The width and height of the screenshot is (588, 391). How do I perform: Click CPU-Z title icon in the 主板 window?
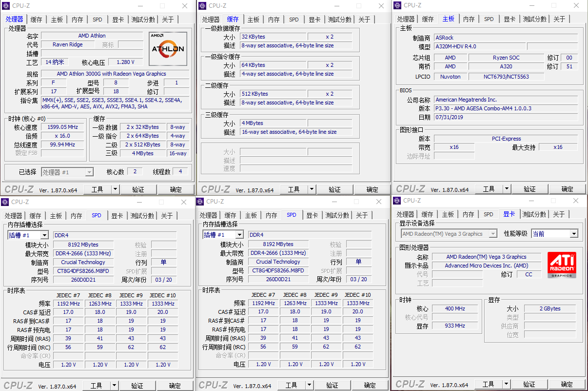point(397,5)
